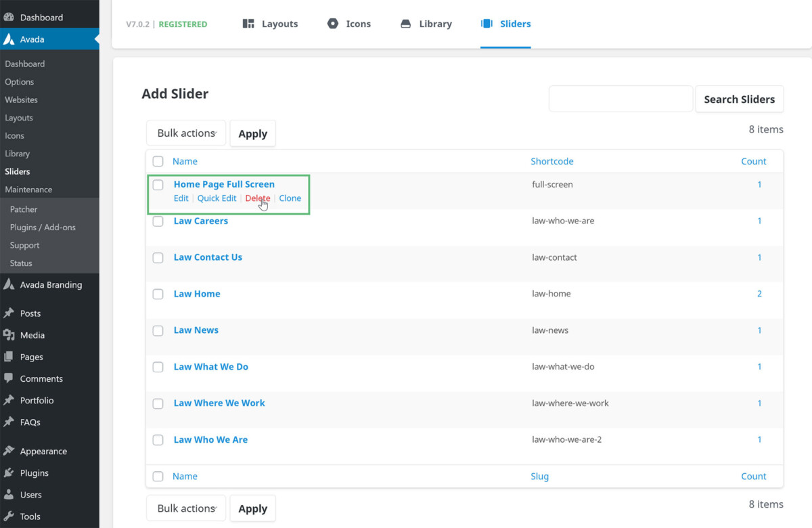
Task: Click the Search Sliders button
Action: pos(740,99)
